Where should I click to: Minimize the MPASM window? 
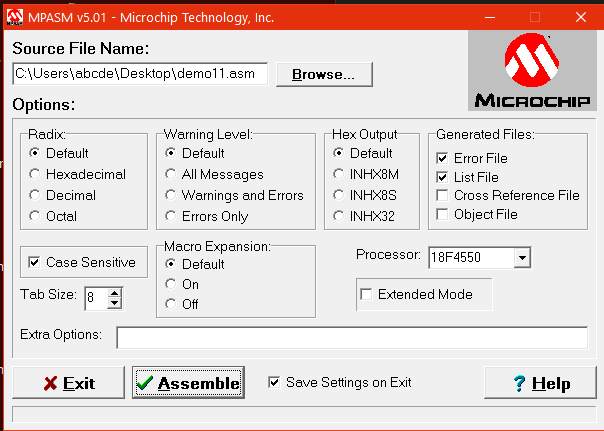pyautogui.click(x=490, y=17)
